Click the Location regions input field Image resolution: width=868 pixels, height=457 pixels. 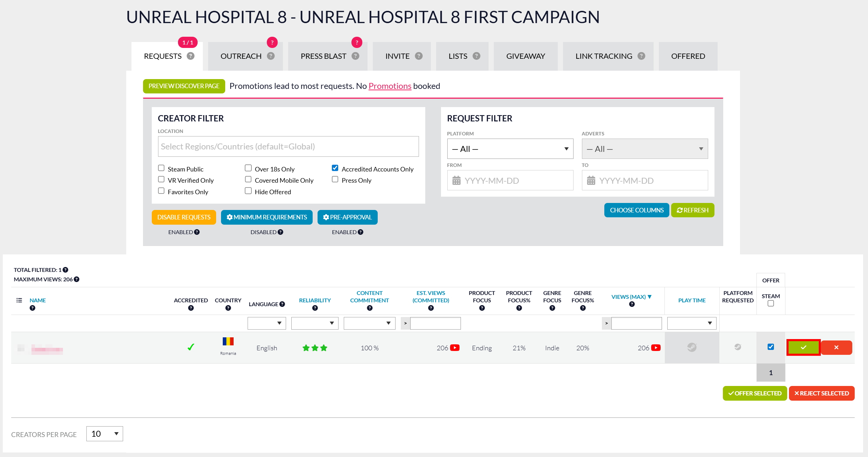pos(288,147)
